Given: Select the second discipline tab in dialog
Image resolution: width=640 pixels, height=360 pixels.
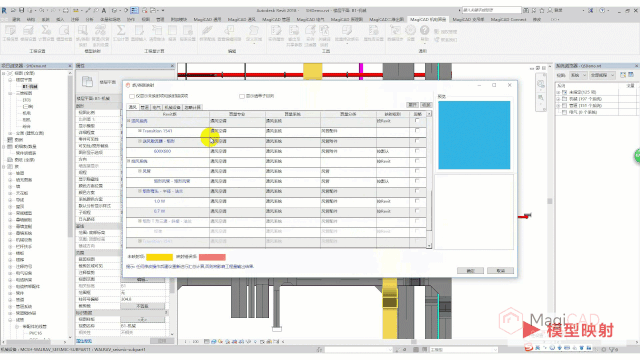Looking at the screenshot, I should click(144, 107).
